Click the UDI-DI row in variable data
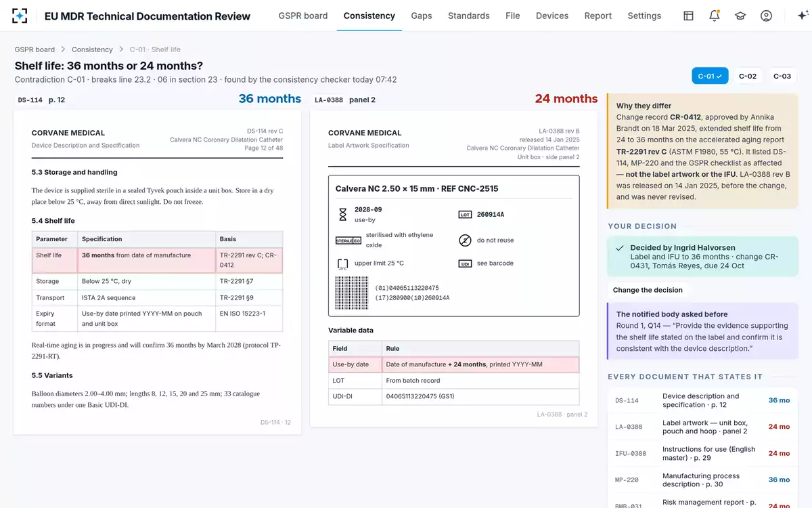 pos(453,397)
